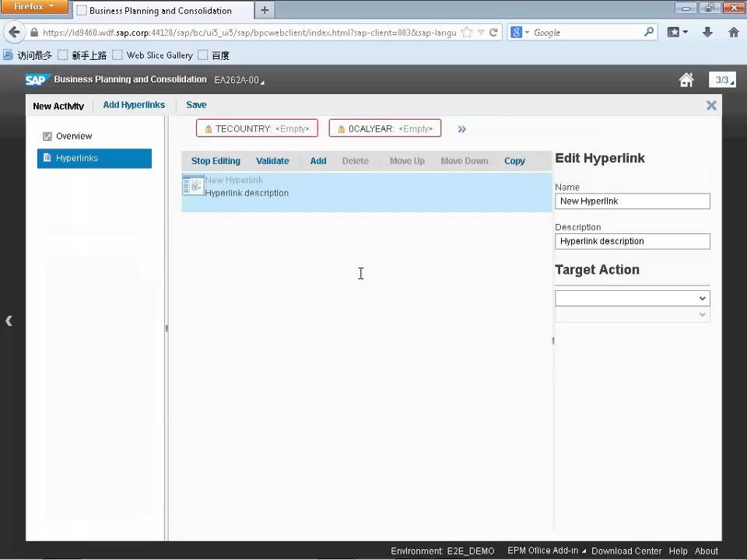Image resolution: width=747 pixels, height=560 pixels.
Task: Open the Web Slice Gallery bookmark
Action: (153, 55)
